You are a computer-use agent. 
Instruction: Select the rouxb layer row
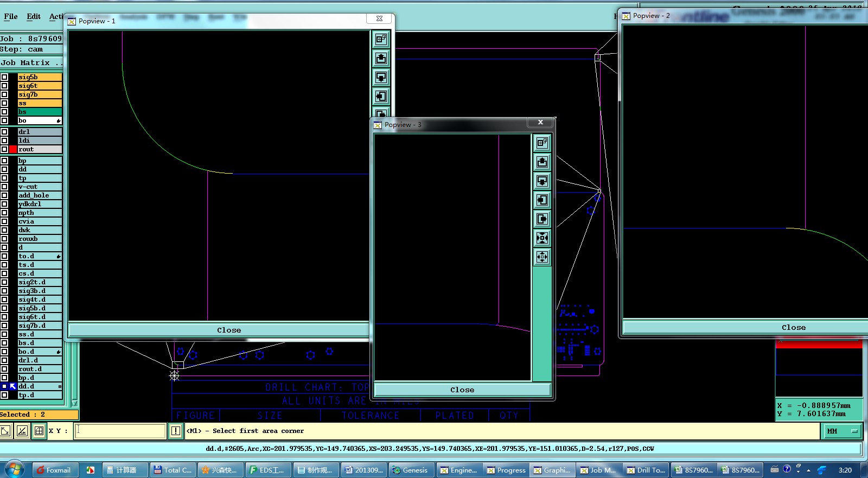pyautogui.click(x=40, y=239)
